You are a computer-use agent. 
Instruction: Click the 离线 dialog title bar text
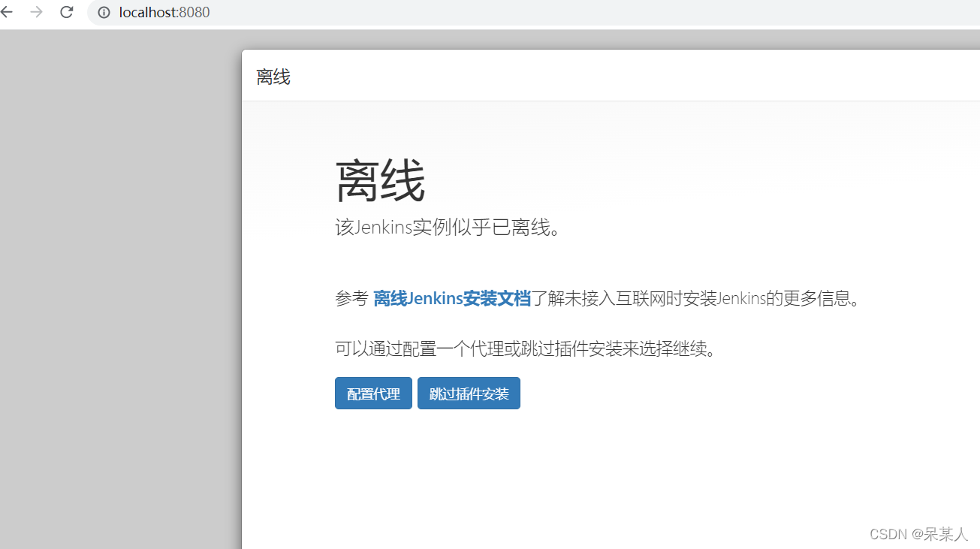tap(273, 77)
